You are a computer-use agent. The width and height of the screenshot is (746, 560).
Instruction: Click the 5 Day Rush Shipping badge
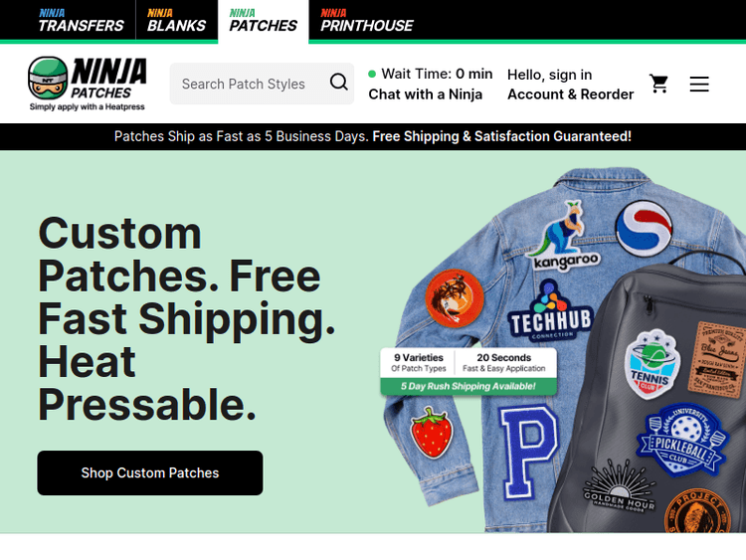tap(468, 386)
